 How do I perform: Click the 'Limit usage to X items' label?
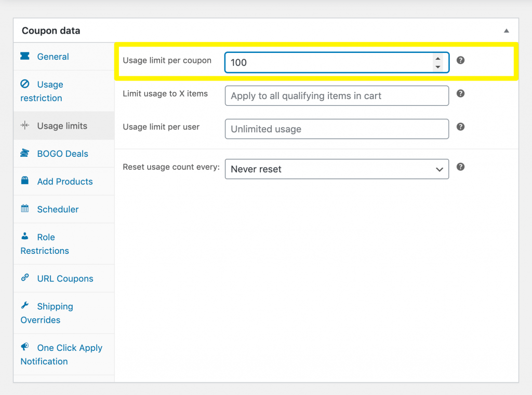point(165,93)
